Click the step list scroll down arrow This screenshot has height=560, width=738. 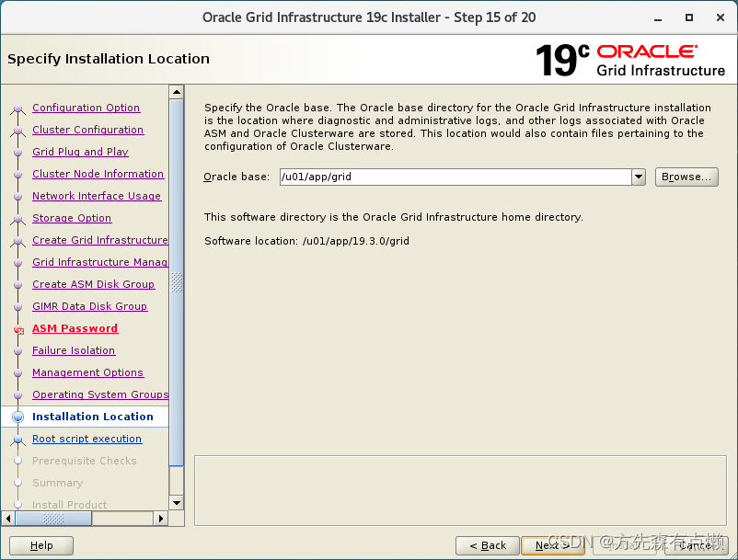click(x=177, y=503)
